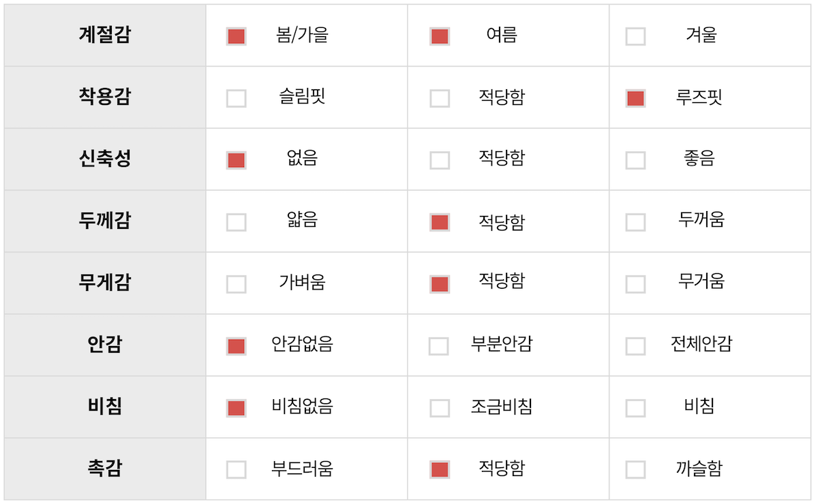Tick the 부드러움 texture checkbox
818x504 pixels.
236,469
